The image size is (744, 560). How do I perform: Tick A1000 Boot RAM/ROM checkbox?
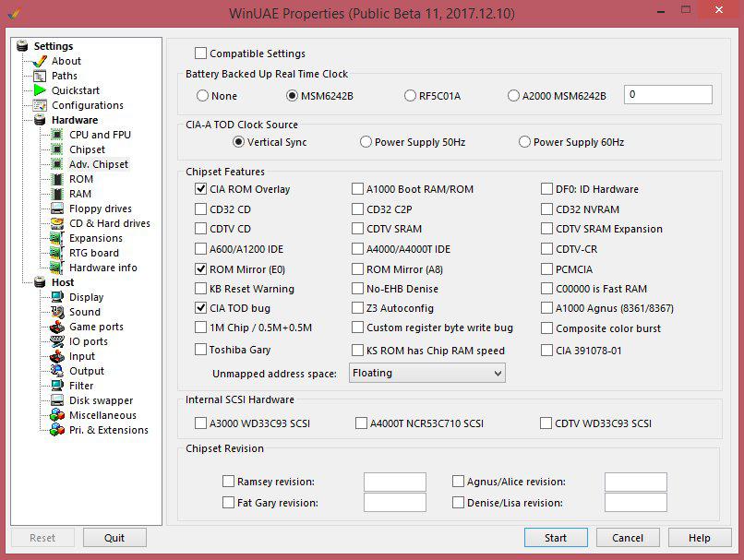[x=357, y=189]
